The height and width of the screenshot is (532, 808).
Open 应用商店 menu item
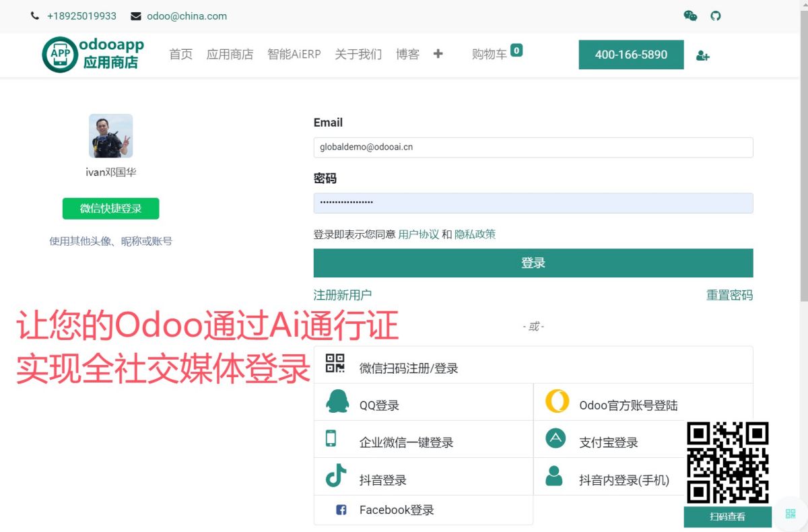pos(230,55)
